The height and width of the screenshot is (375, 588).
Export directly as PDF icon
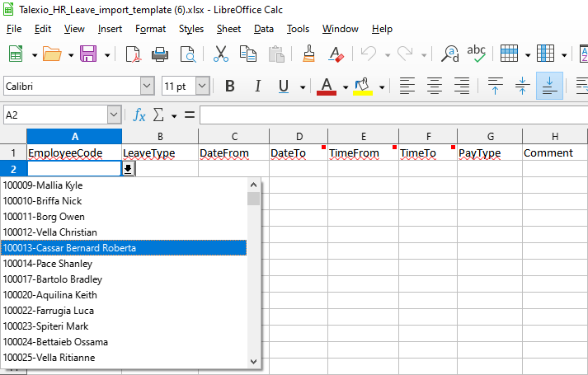point(133,54)
